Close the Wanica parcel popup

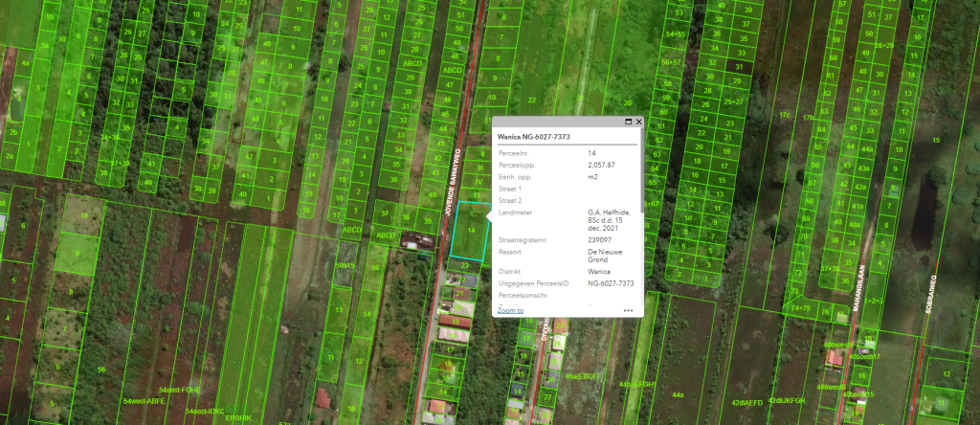[x=638, y=123]
